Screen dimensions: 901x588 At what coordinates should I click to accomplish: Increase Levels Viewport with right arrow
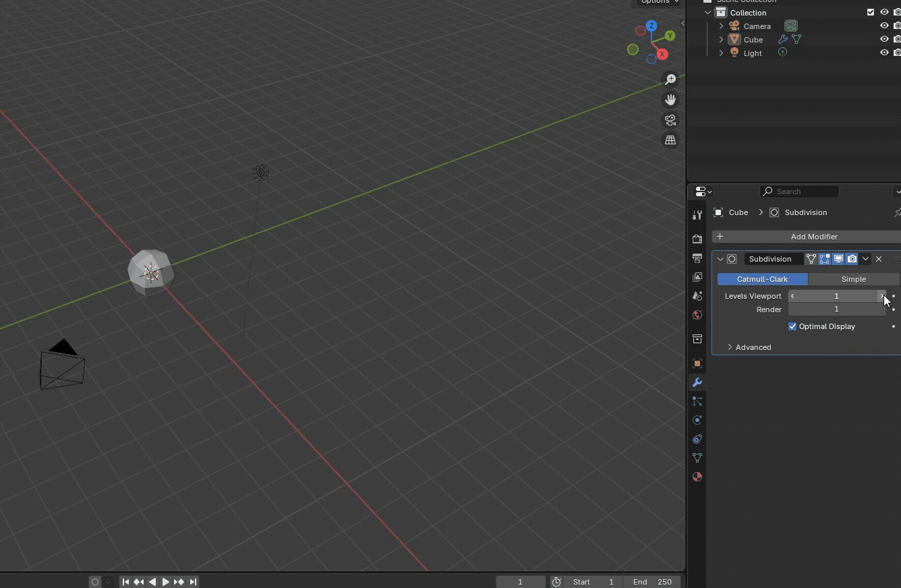(881, 296)
